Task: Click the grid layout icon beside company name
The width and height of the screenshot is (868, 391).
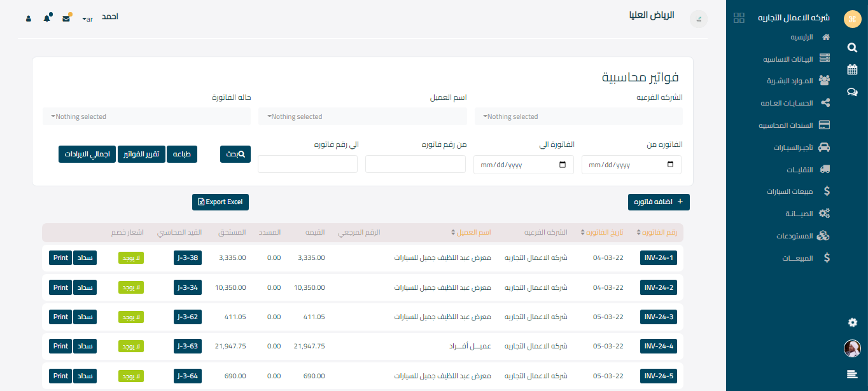Action: coord(739,18)
